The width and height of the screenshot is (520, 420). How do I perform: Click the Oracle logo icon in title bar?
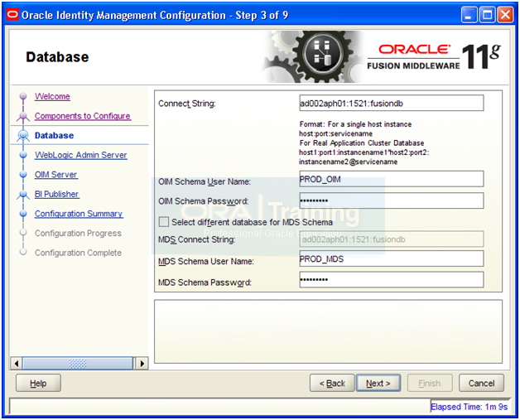tap(12, 15)
